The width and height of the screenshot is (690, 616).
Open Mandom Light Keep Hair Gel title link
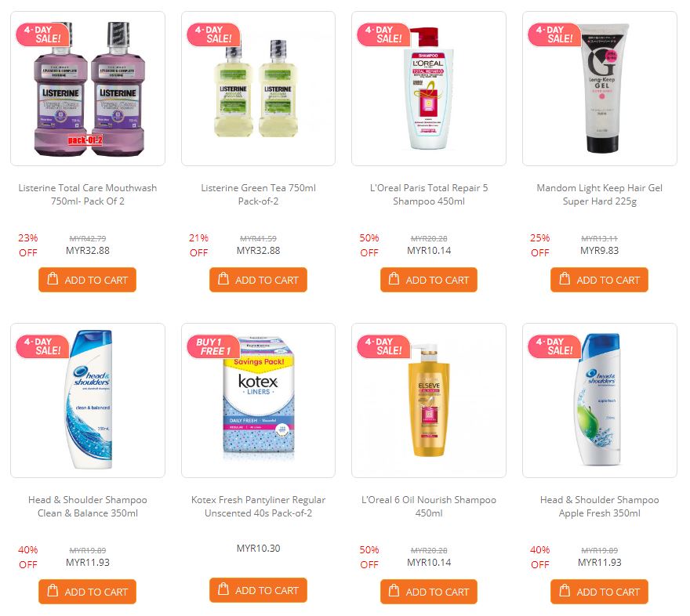tap(599, 194)
